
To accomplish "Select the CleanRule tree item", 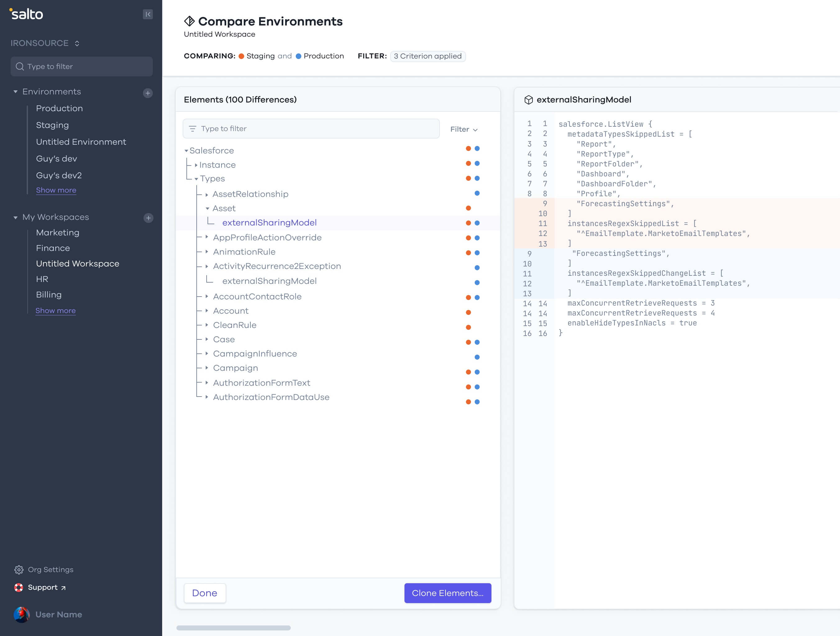I will 235,325.
